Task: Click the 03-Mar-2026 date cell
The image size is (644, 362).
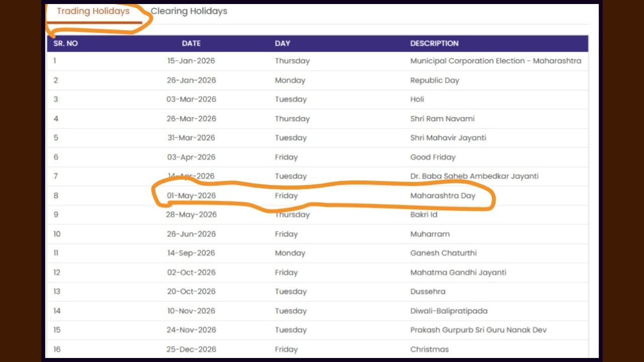Action: click(x=191, y=100)
